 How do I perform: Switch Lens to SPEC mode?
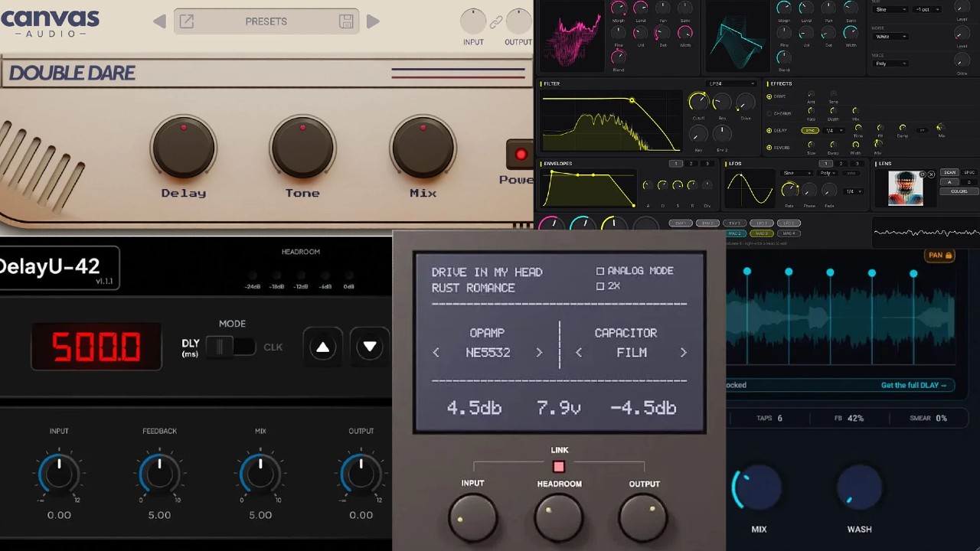[x=969, y=172]
